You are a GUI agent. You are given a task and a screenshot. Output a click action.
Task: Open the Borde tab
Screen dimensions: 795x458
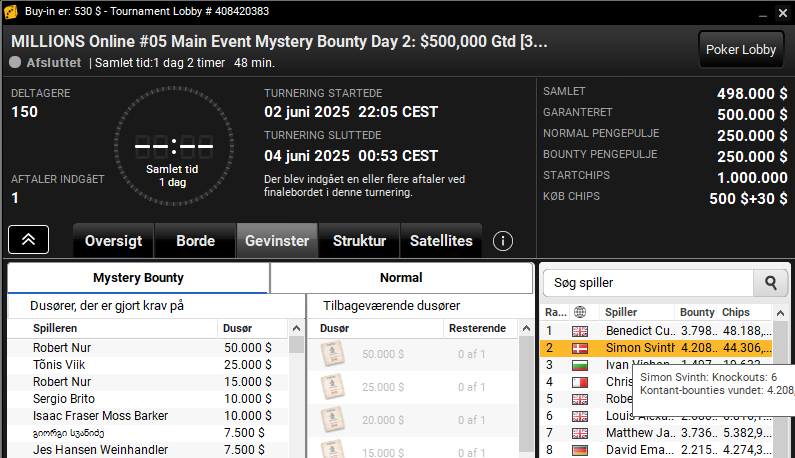coord(196,240)
